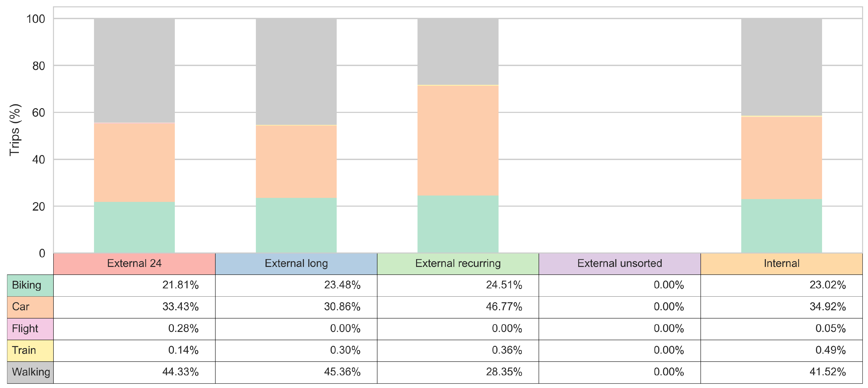This screenshot has width=868, height=388.
Task: Click the Walking legend color cell
Action: pos(30,372)
